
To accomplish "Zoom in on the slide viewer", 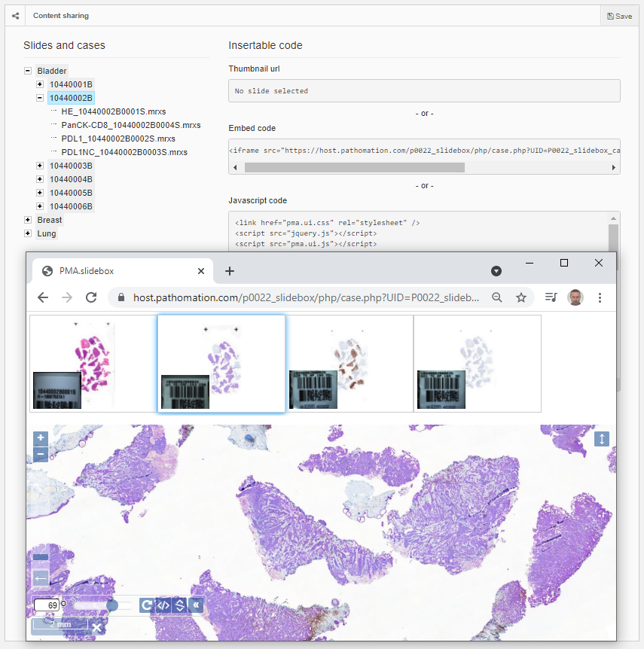I will pyautogui.click(x=41, y=438).
